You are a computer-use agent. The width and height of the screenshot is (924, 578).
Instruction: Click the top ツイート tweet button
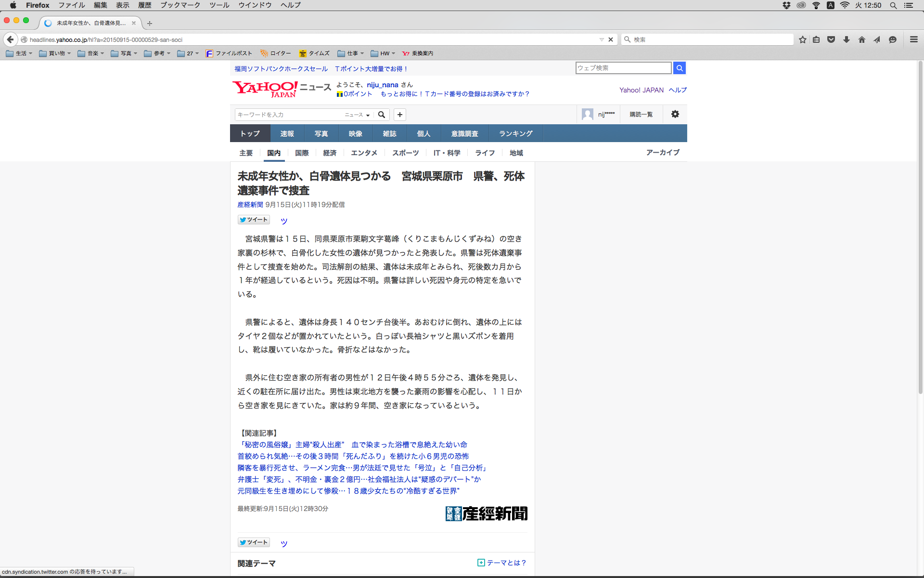254,220
